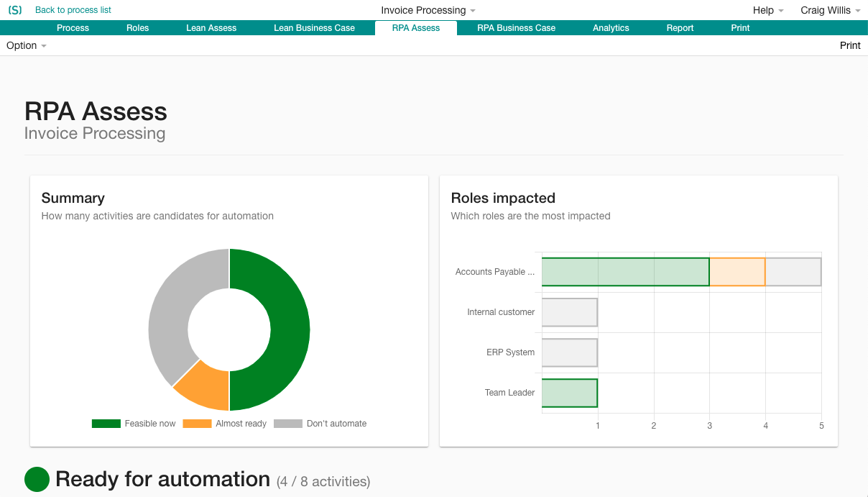Image resolution: width=868 pixels, height=497 pixels.
Task: Click the green Feasible now legend swatch
Action: pos(106,424)
